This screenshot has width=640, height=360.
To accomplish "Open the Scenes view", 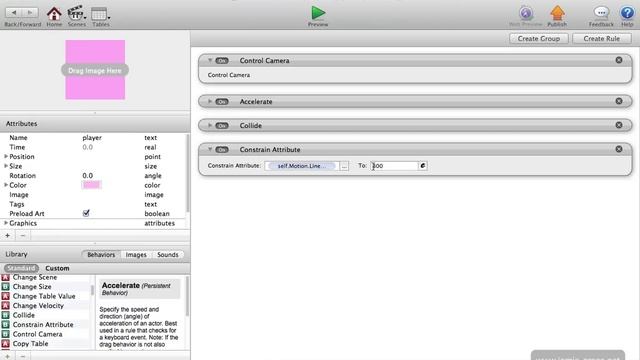I will [76, 16].
